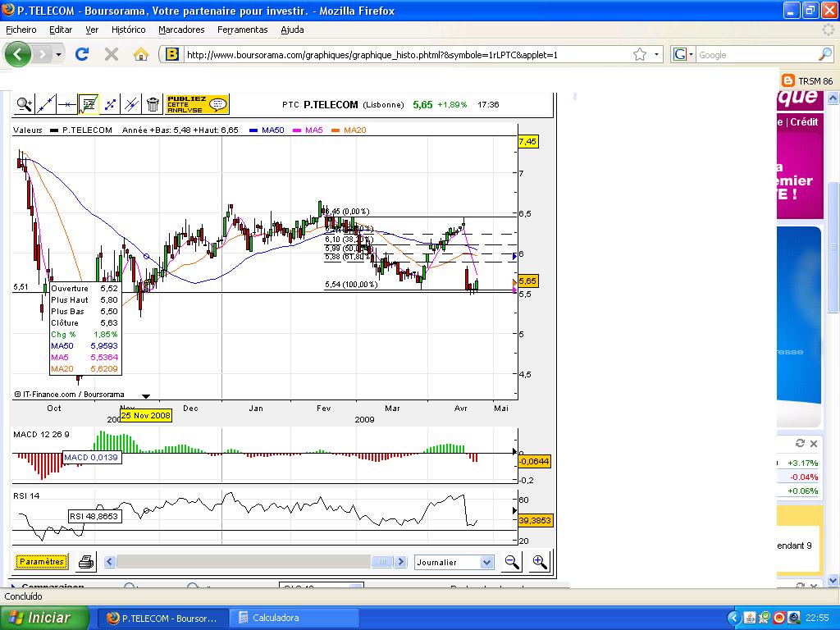Click the Publiez cette analyse button

pyautogui.click(x=197, y=104)
